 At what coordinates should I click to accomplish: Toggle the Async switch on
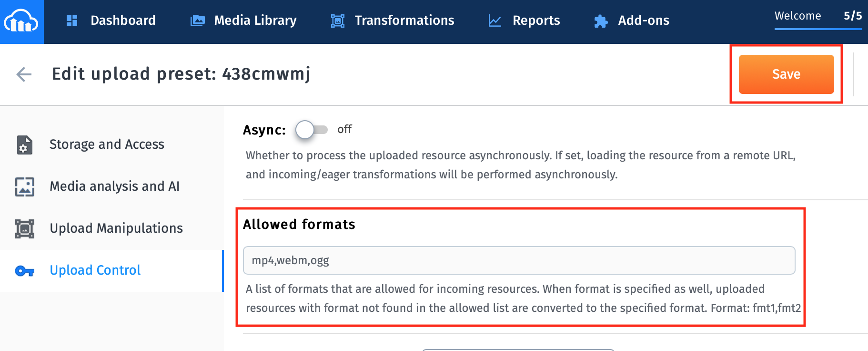312,130
